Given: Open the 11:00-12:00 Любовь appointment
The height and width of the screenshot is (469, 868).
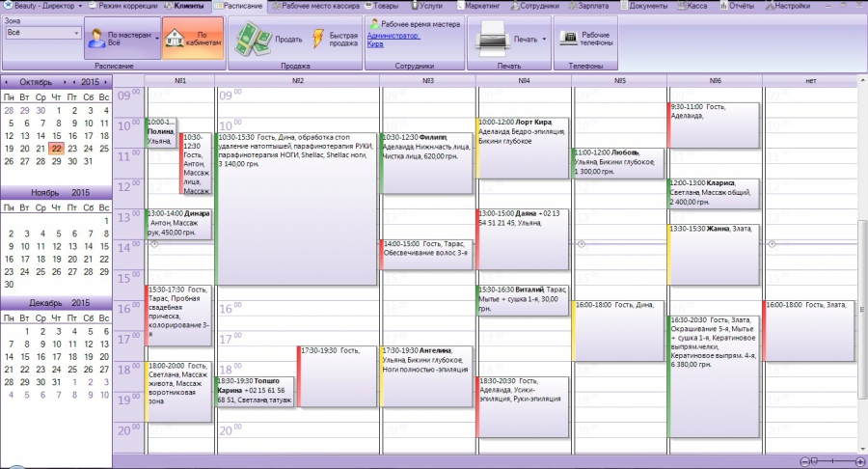Looking at the screenshot, I should click(618, 163).
